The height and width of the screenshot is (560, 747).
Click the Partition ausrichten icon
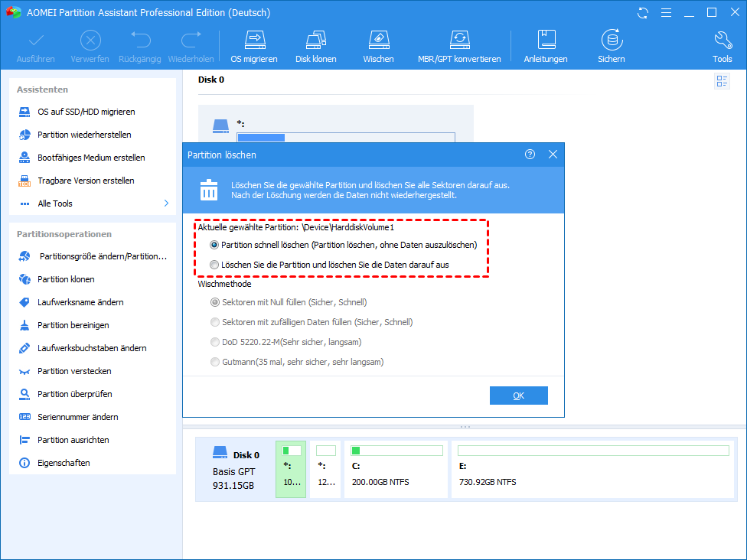(24, 440)
